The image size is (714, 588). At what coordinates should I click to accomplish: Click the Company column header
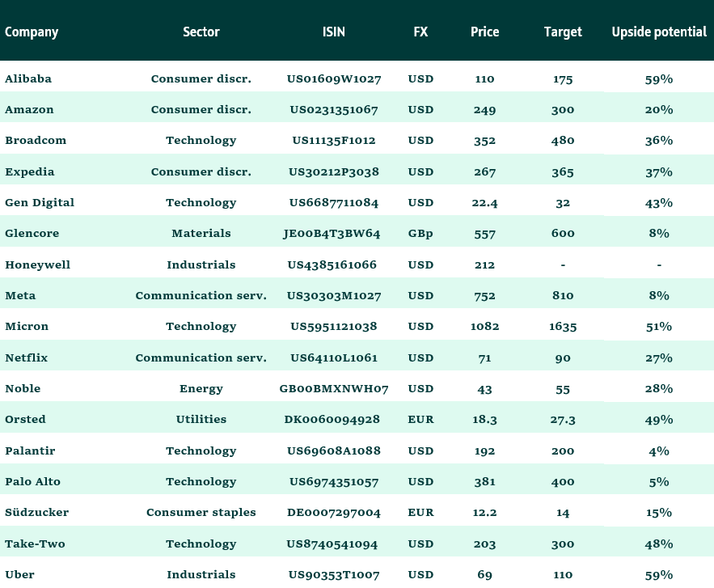point(32,32)
